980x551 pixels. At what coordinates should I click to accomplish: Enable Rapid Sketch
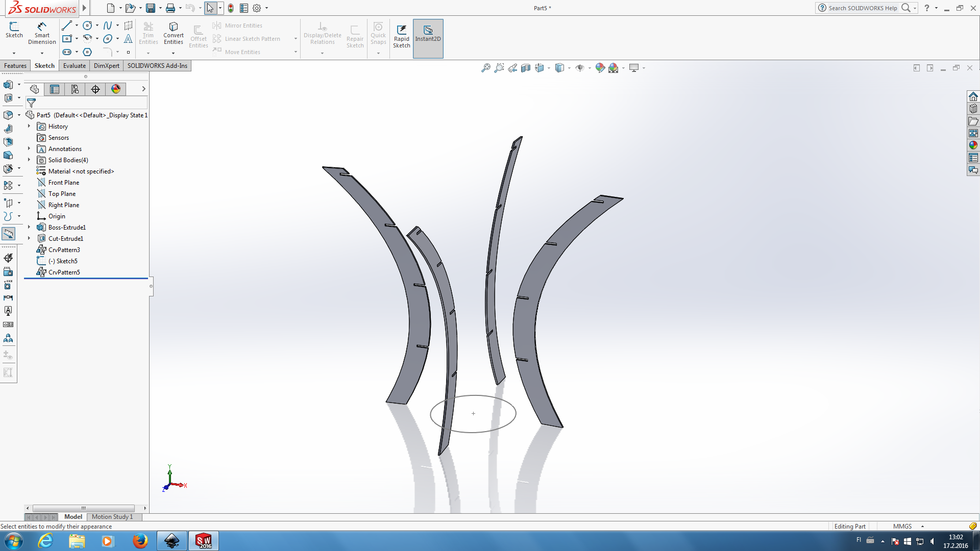[402, 36]
